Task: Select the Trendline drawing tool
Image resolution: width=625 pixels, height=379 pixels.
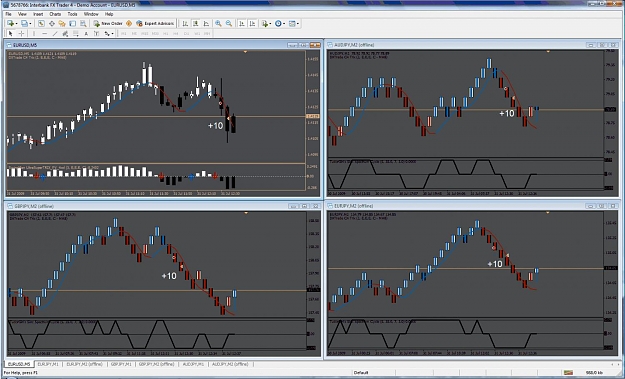Action: coord(55,33)
